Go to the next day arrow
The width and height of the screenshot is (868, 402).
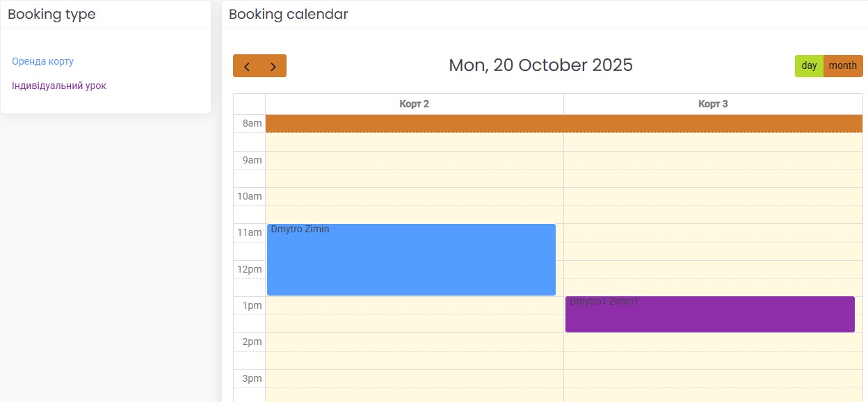tap(273, 66)
